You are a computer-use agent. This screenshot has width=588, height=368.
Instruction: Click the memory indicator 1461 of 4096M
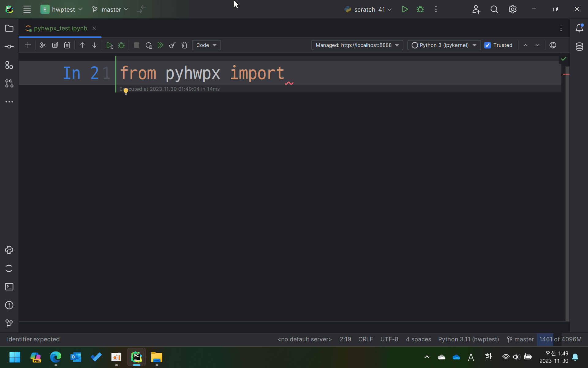[x=560, y=339]
